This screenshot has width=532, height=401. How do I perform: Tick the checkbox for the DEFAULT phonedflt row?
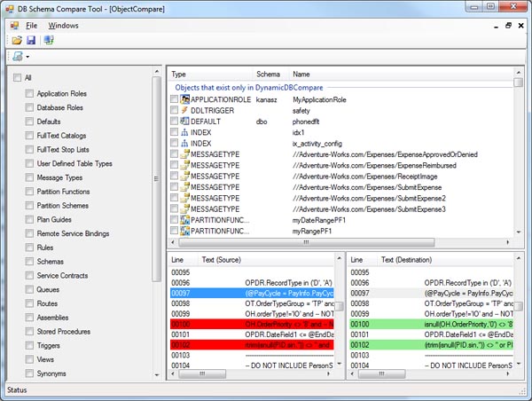pos(174,122)
